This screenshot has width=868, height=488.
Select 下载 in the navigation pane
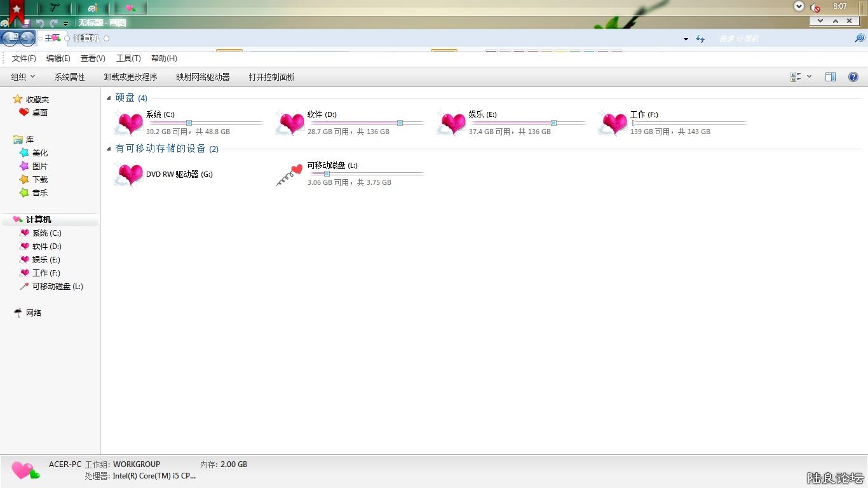pos(40,180)
